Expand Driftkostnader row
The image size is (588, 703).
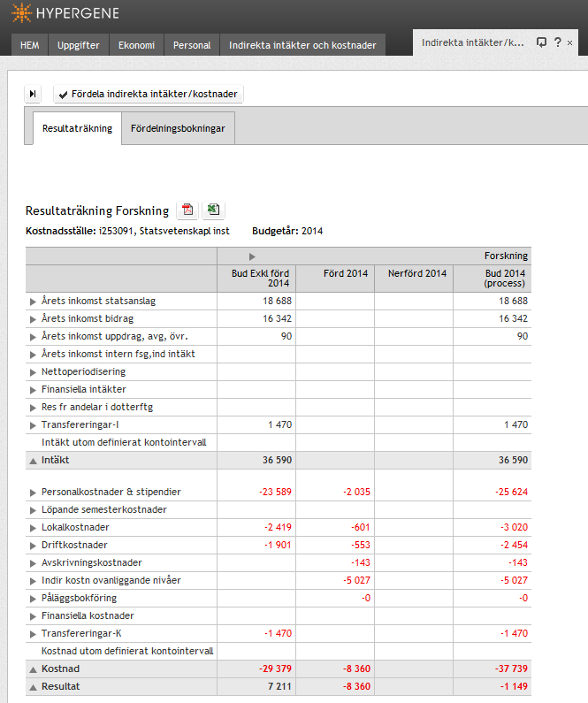click(33, 546)
